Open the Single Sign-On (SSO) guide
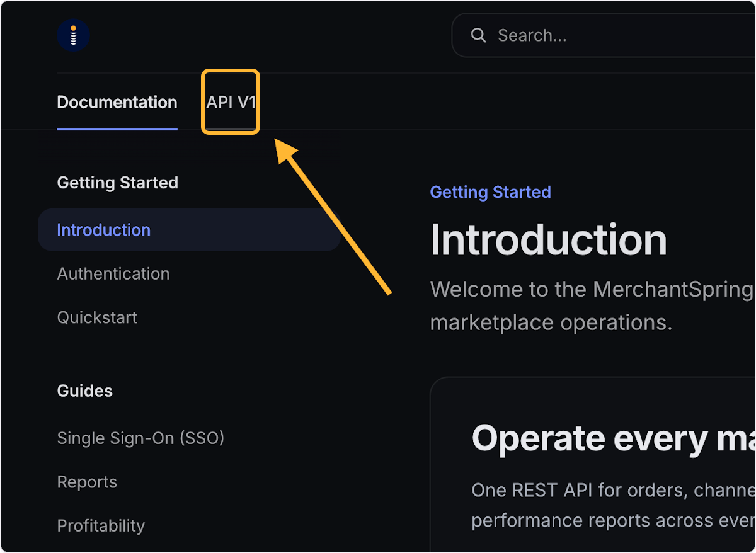This screenshot has width=756, height=553. point(140,438)
